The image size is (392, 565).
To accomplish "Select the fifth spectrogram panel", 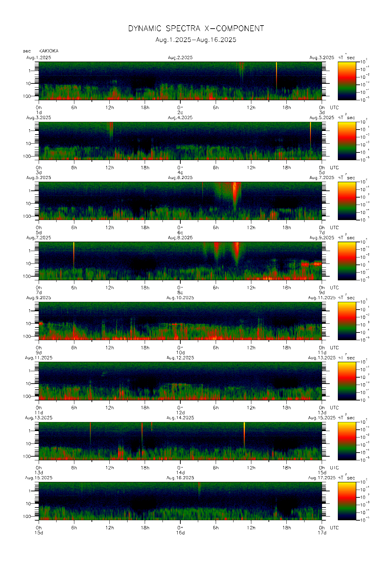I will pos(180,321).
